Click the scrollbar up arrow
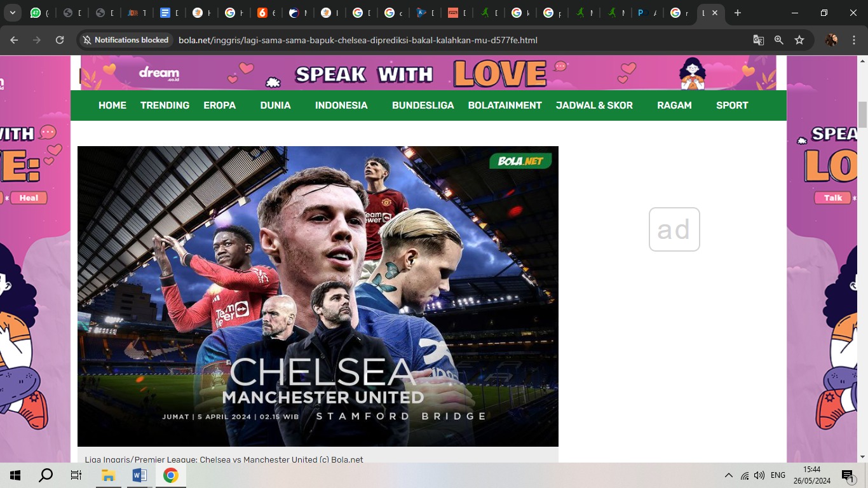The image size is (868, 488). click(x=862, y=60)
